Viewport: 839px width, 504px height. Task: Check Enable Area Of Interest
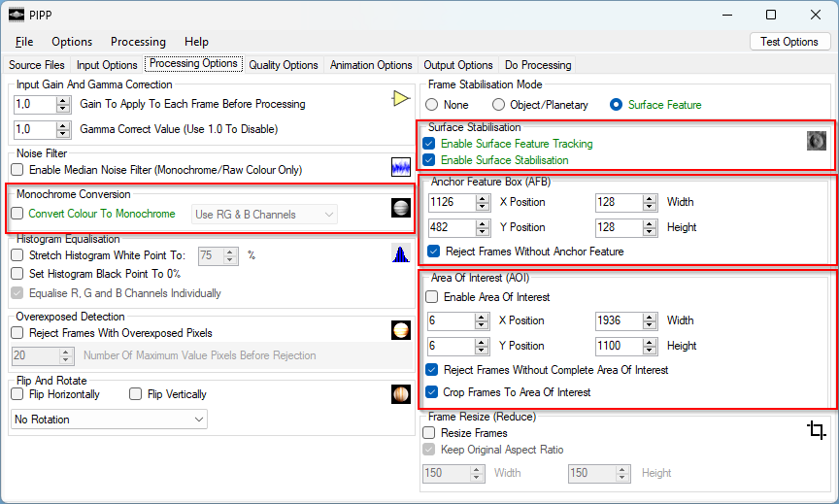pyautogui.click(x=432, y=297)
